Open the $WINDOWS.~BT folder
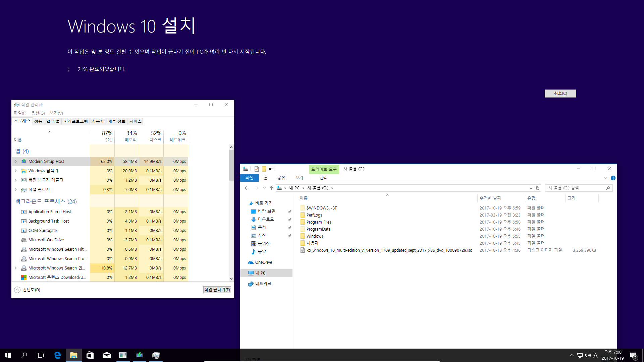This screenshot has height=362, width=644. click(x=322, y=208)
